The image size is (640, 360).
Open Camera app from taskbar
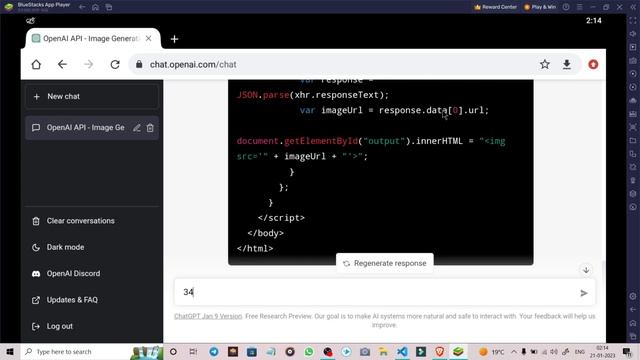pyautogui.click(x=365, y=352)
